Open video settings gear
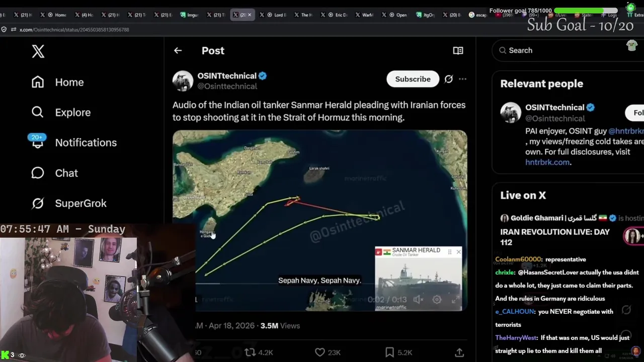The image size is (644, 362). (x=437, y=300)
